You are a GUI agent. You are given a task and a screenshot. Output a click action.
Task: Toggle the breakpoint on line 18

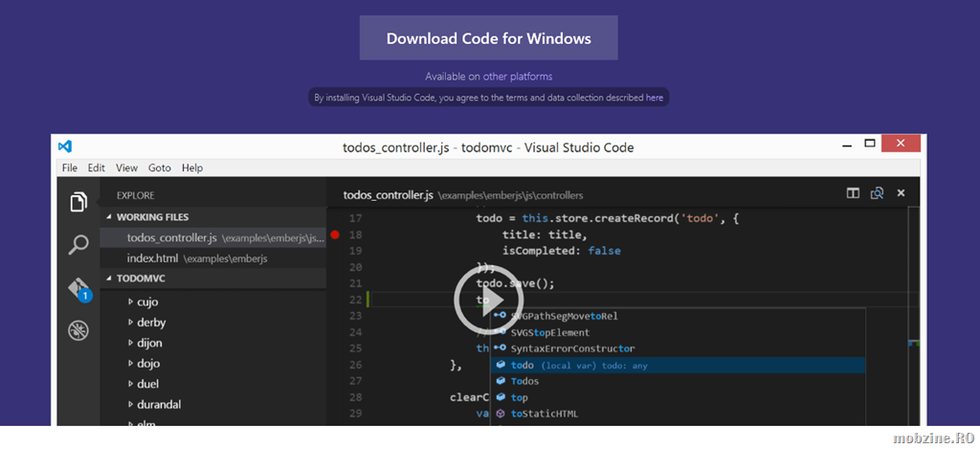tap(334, 235)
